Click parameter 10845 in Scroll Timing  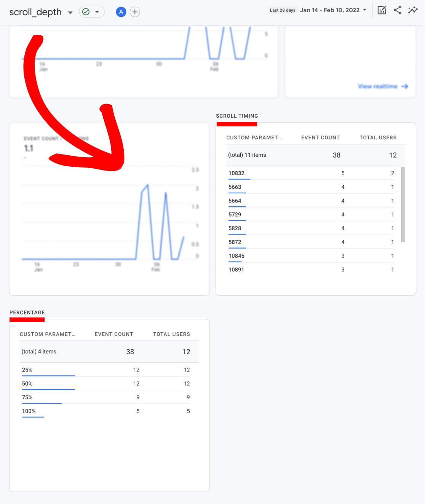(x=236, y=255)
